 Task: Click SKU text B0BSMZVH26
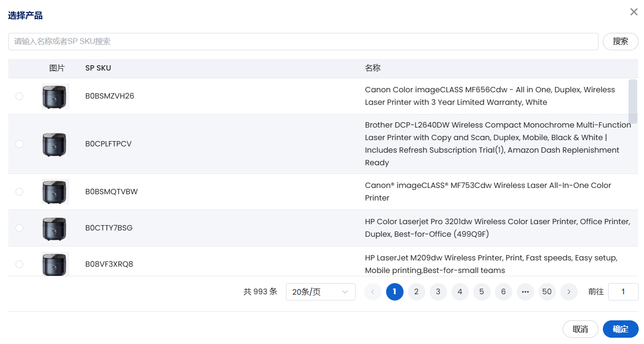(110, 96)
